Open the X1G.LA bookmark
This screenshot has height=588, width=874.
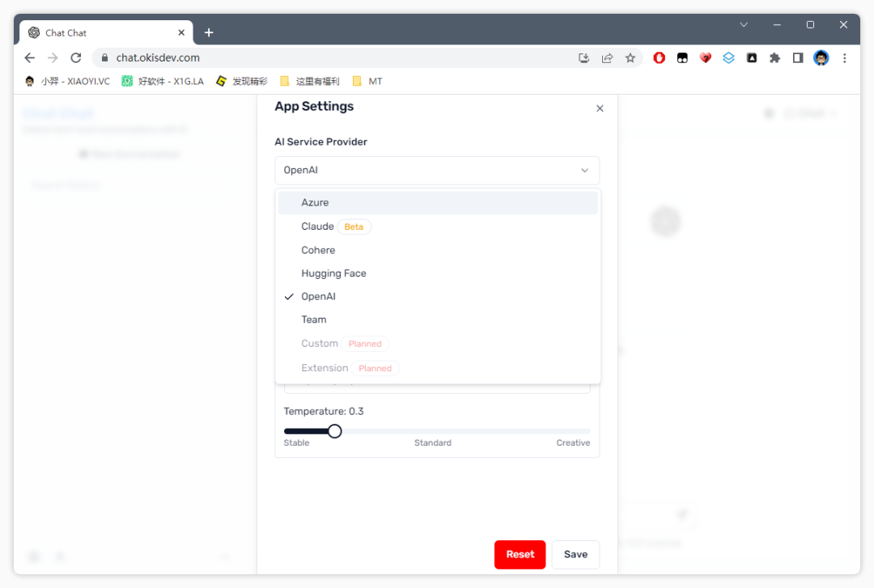point(163,82)
